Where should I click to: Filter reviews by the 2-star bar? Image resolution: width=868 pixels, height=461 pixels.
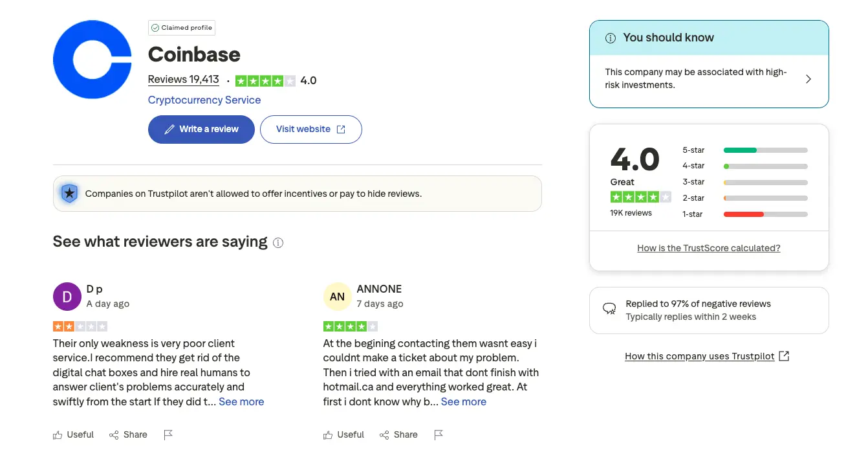pos(766,198)
